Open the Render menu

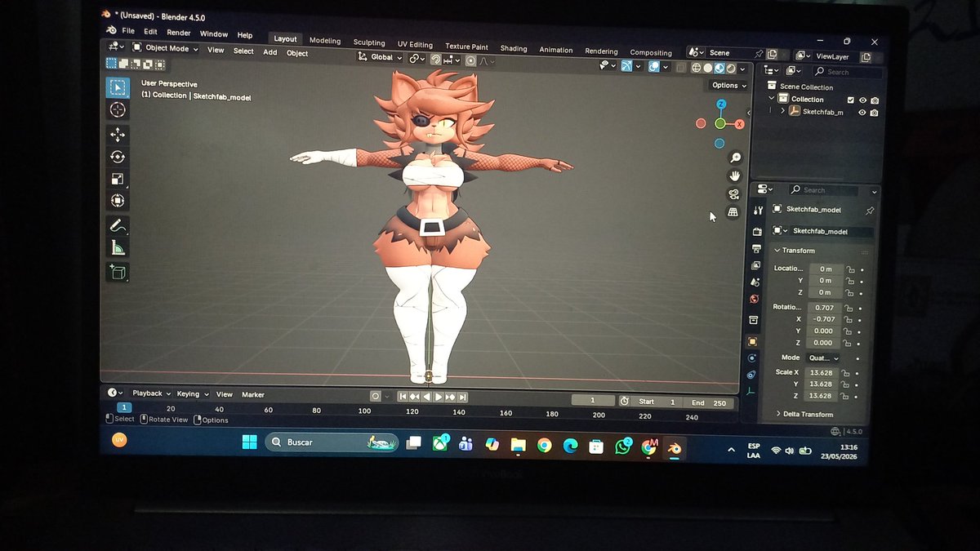tap(178, 33)
